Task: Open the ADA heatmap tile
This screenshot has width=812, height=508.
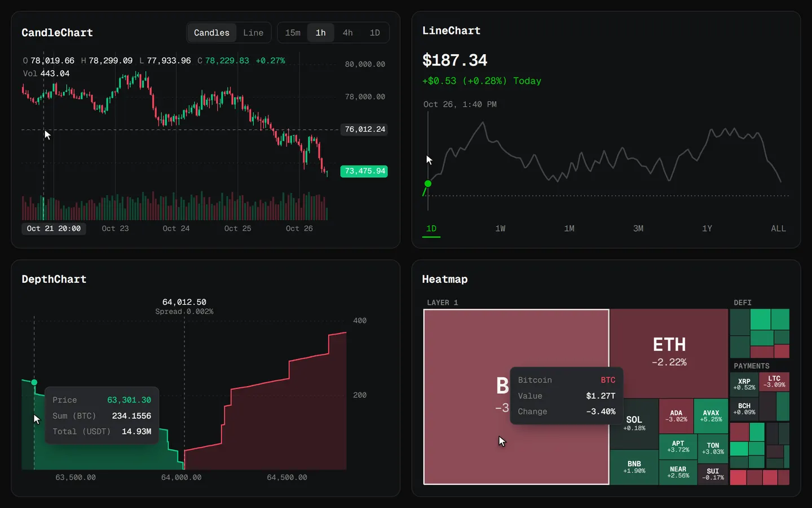Action: click(676, 416)
